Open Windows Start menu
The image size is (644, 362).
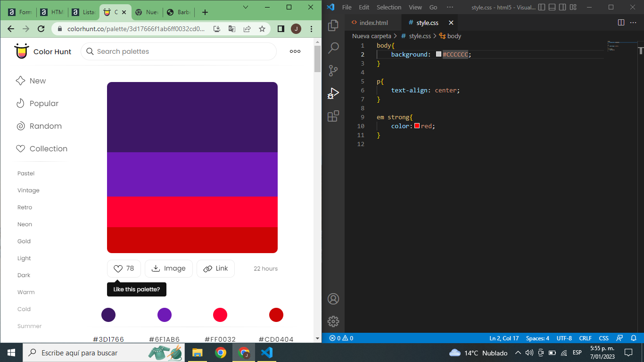[x=11, y=353]
